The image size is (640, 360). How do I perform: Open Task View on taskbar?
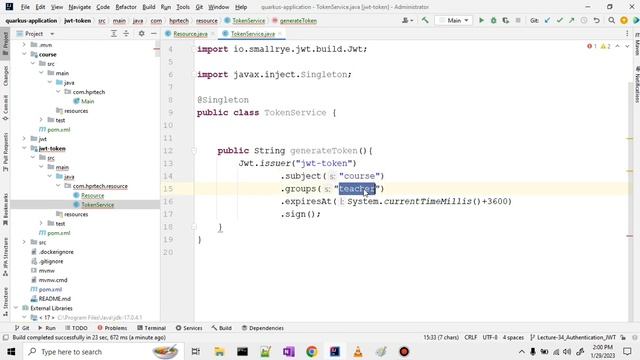coord(196,351)
